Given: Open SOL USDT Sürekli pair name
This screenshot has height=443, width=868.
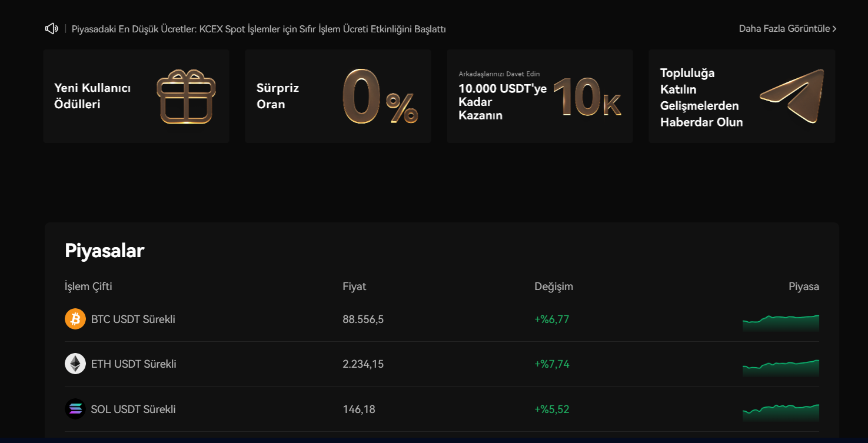Looking at the screenshot, I should (x=133, y=409).
